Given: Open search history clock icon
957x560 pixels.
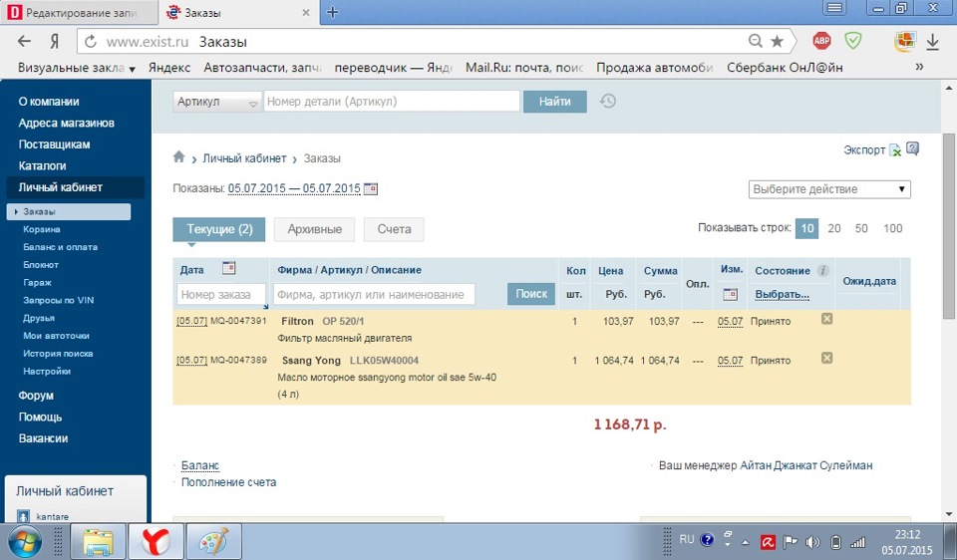Looking at the screenshot, I should 607,102.
